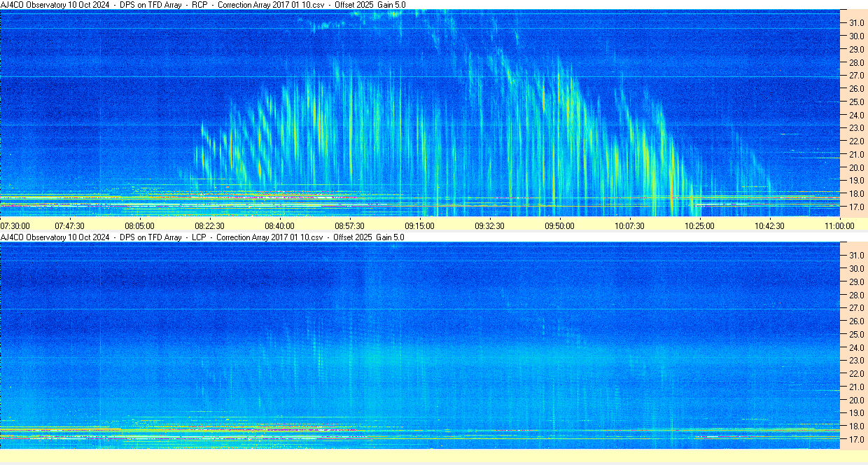Click 20.0 frequency label in RCP panel
The height and width of the screenshot is (465, 868).
856,168
